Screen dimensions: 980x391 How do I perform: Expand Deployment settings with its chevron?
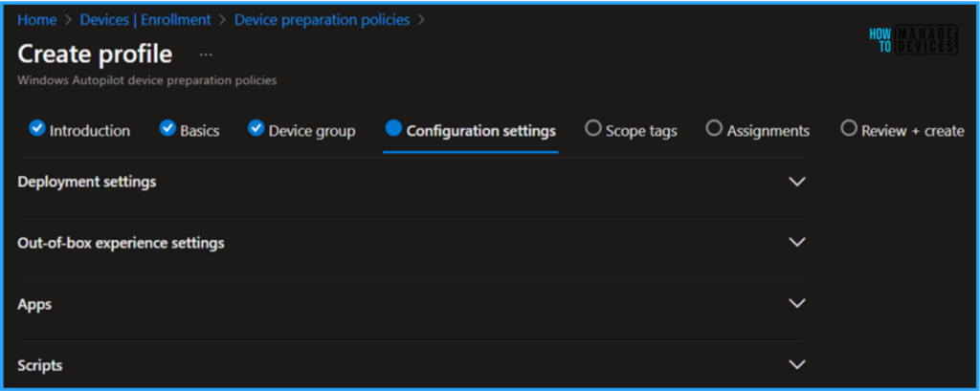(x=797, y=182)
